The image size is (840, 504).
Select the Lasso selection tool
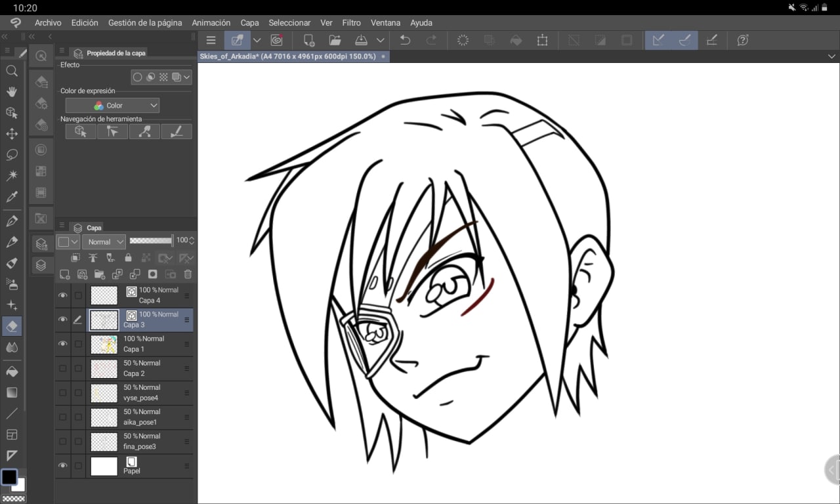click(12, 155)
